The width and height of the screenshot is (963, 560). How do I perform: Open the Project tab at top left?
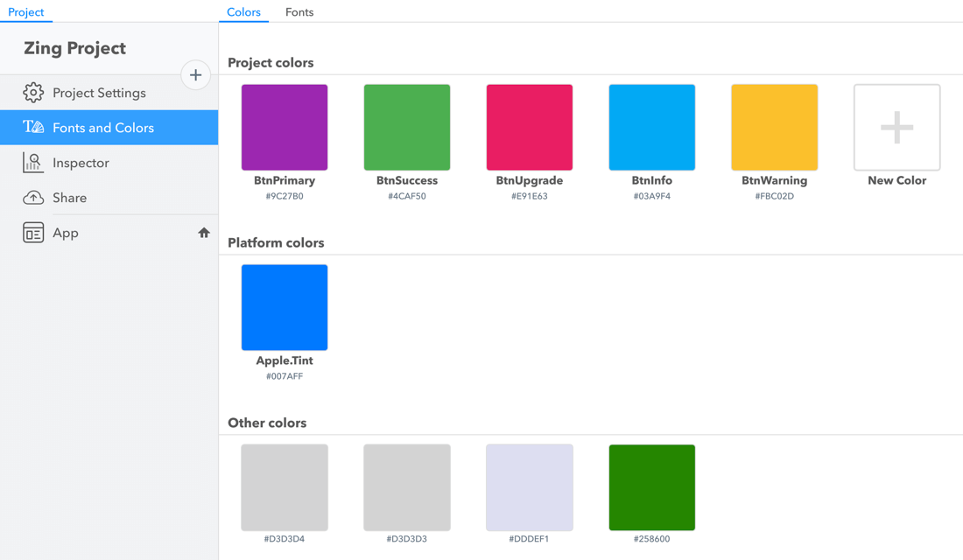coord(26,12)
